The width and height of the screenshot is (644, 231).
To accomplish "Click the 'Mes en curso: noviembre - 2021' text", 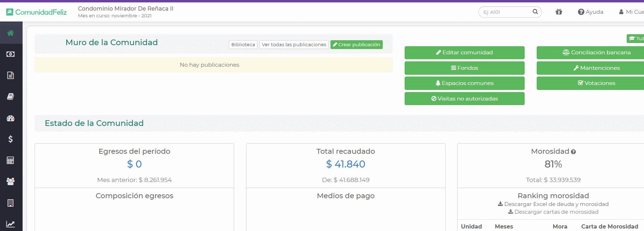I will (x=115, y=16).
